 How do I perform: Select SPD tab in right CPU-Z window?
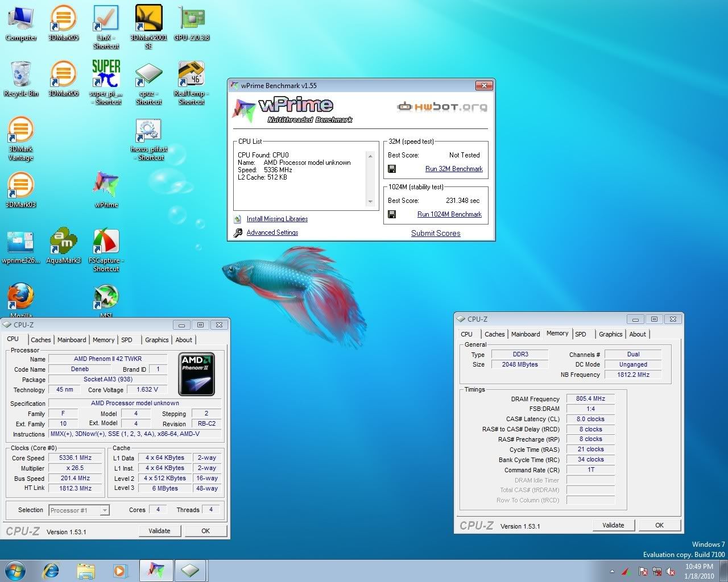coord(581,334)
